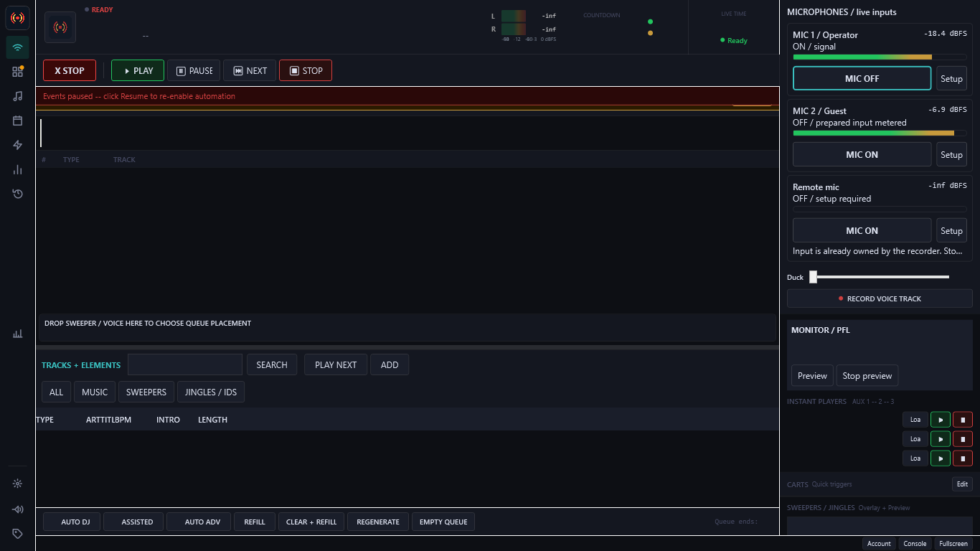Open the settings gear icon in sidebar
The image size is (980, 551).
pos(17,484)
